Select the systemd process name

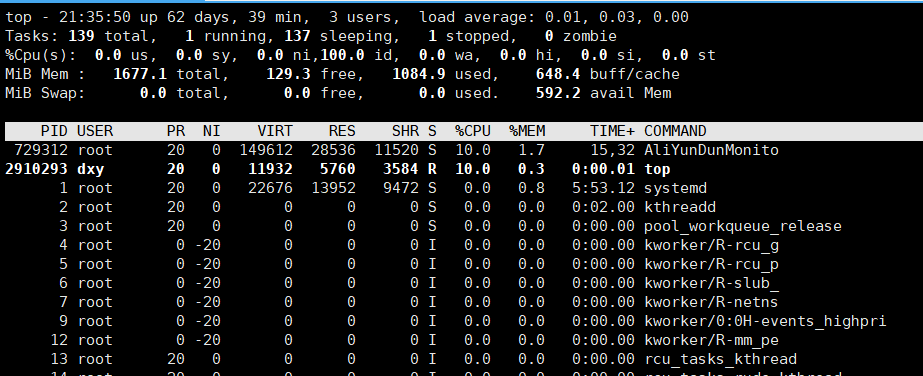675,188
